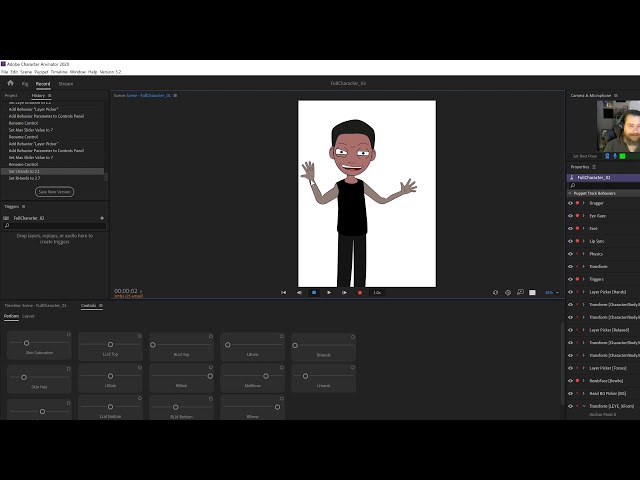This screenshot has height=480, width=640.
Task: Add a new trigger with the plus icon
Action: (102, 218)
